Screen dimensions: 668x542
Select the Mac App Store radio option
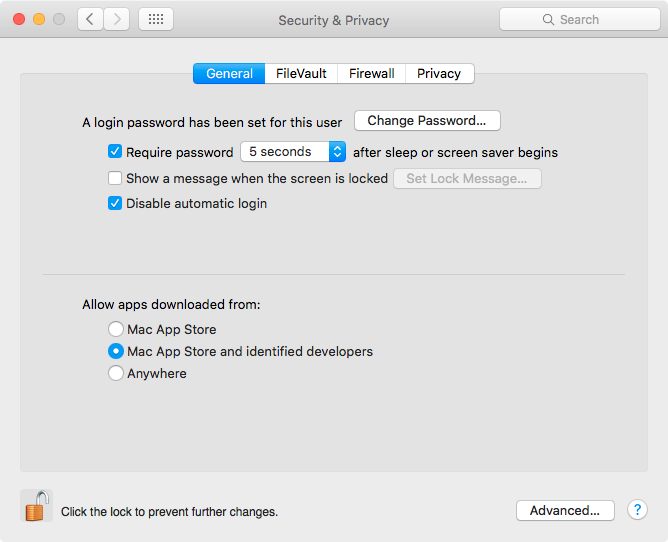[x=116, y=329]
